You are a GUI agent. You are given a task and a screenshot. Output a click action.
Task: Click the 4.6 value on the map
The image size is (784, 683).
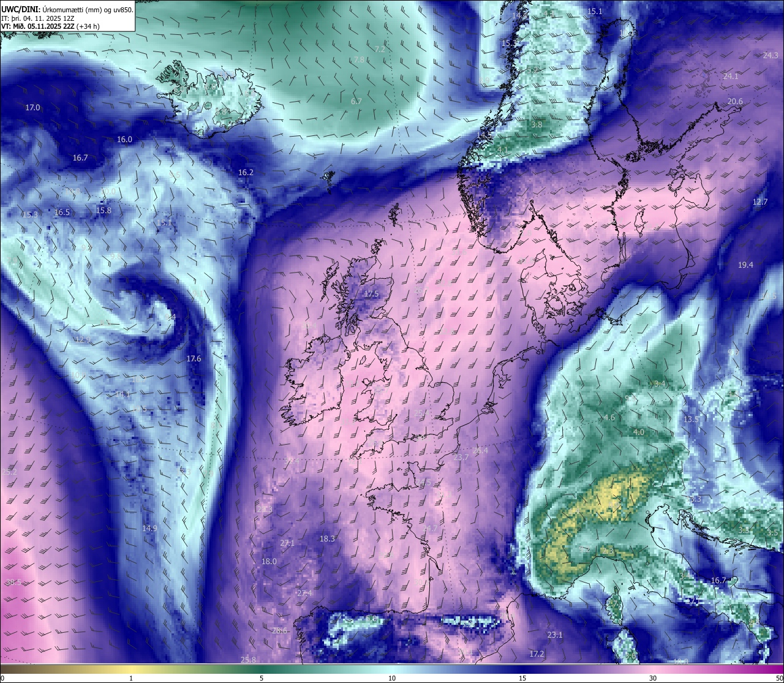[609, 418]
